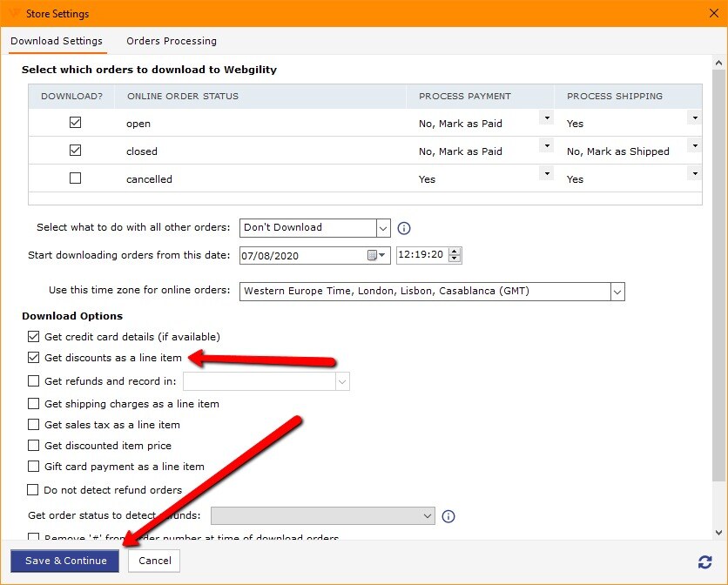
Task: Click the PROCESS PAYMENT column header
Action: coord(480,96)
